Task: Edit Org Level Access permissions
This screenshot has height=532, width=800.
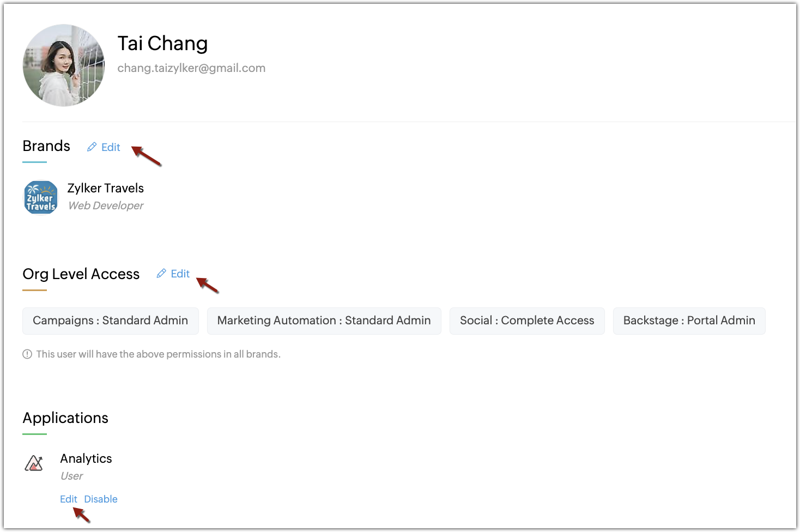Action: (180, 274)
